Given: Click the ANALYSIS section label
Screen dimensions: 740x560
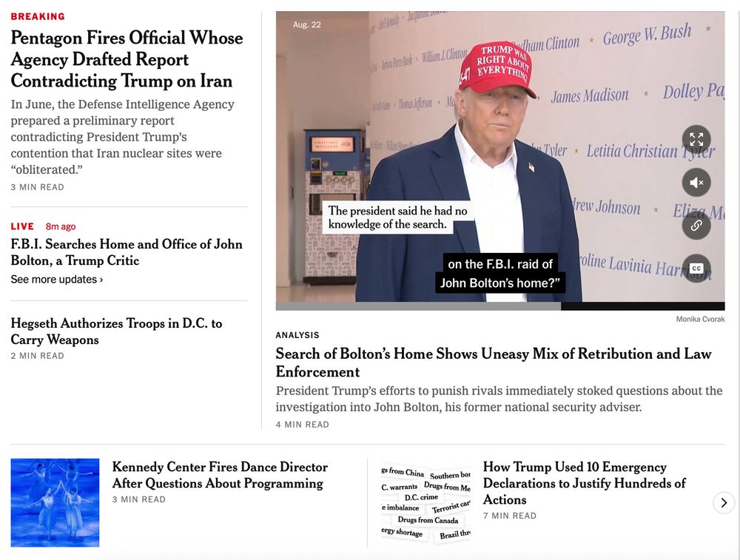Looking at the screenshot, I should (x=297, y=335).
